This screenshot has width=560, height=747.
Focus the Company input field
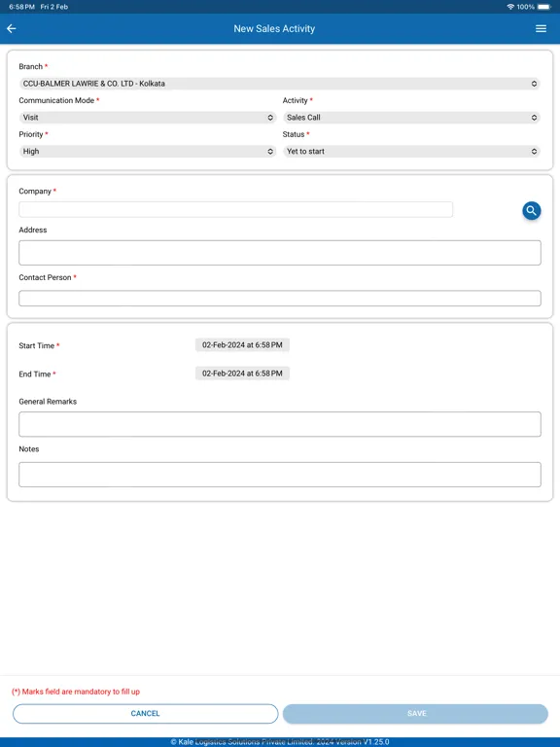tap(235, 210)
